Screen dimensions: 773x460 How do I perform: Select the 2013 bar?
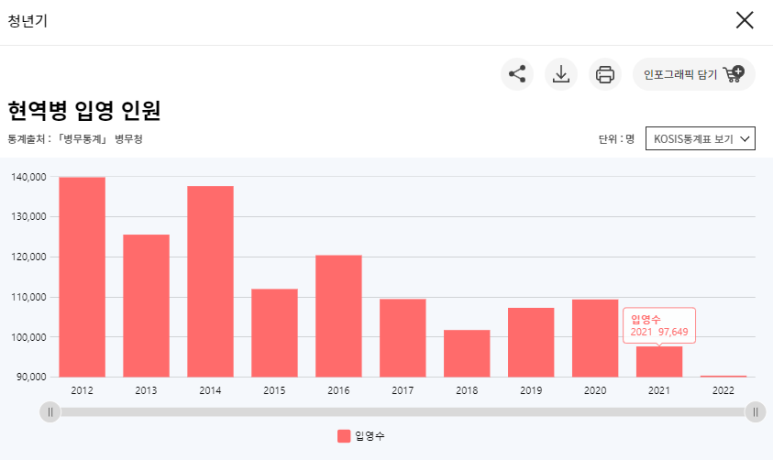(x=146, y=306)
